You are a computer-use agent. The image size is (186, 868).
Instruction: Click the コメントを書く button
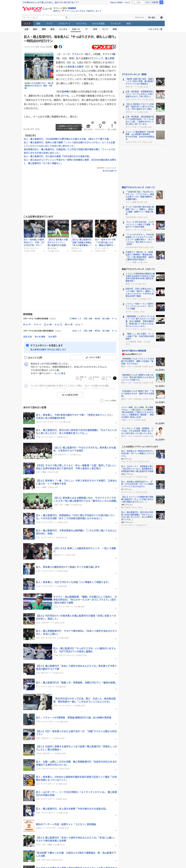click(x=93, y=357)
